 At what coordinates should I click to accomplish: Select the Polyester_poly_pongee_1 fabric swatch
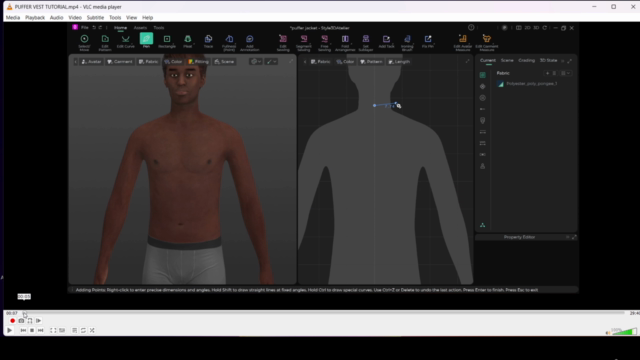(x=501, y=84)
